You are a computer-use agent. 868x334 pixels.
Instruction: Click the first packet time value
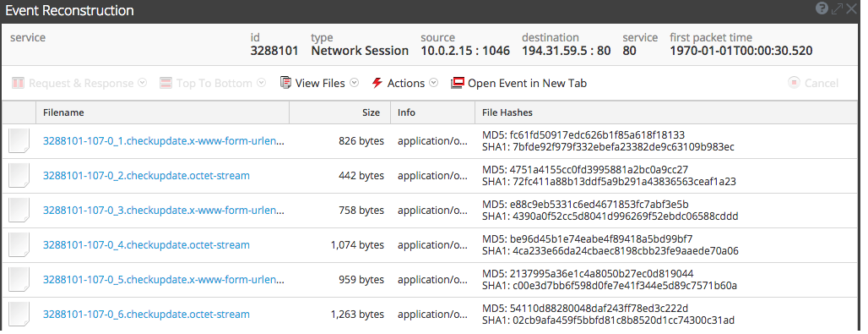[741, 51]
